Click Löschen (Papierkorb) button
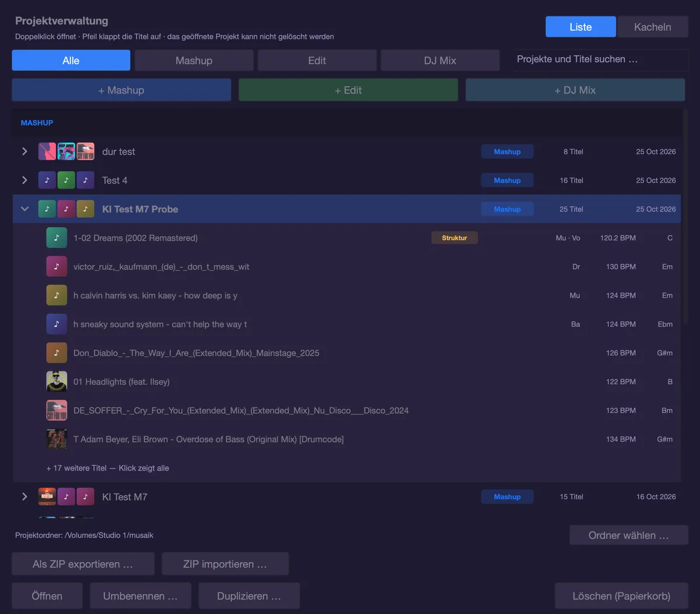 click(x=621, y=596)
